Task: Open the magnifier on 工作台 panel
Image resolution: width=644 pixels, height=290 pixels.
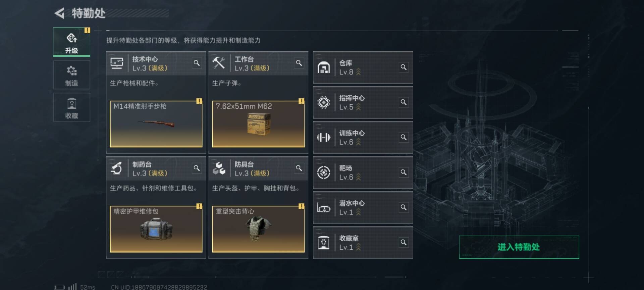Action: point(299,63)
